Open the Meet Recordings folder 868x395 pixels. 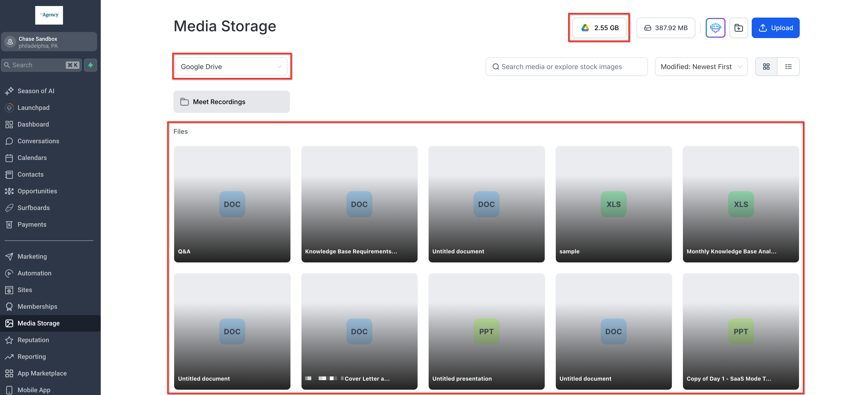[x=231, y=102]
